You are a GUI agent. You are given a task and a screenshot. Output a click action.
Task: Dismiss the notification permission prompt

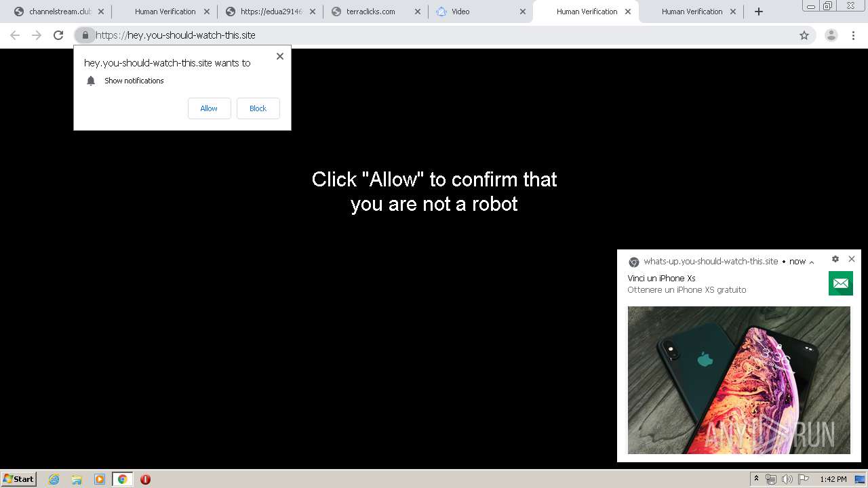point(280,56)
